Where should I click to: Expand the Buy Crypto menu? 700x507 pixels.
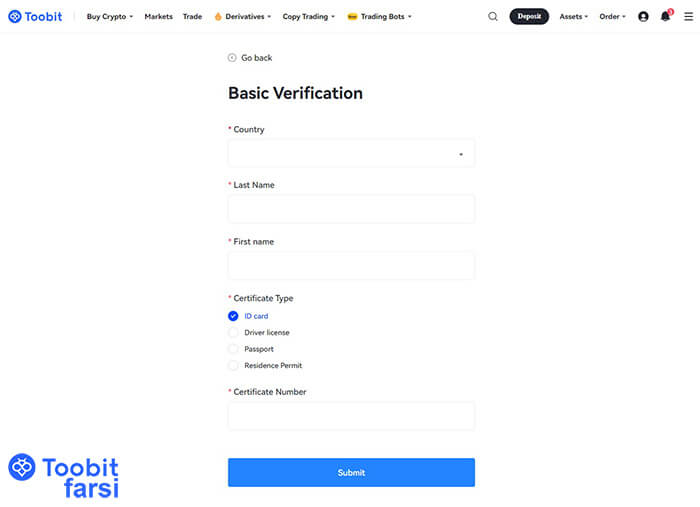[x=110, y=17]
